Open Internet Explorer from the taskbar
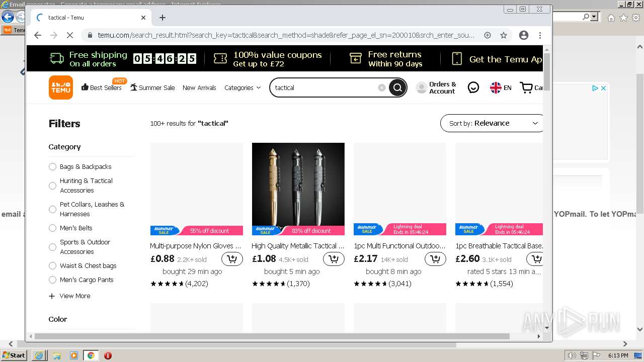Image resolution: width=644 pixels, height=362 pixels. [x=39, y=355]
